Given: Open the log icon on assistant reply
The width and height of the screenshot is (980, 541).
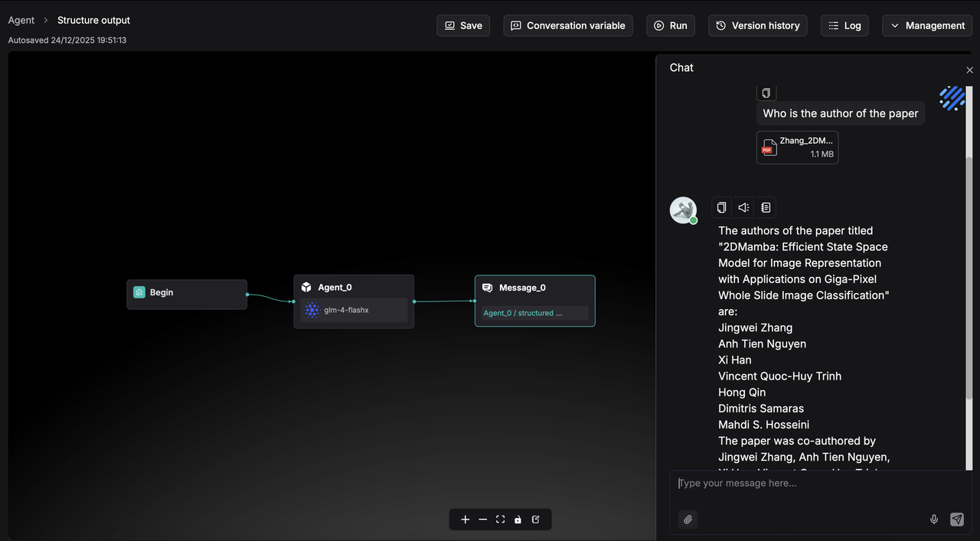Looking at the screenshot, I should tap(766, 207).
